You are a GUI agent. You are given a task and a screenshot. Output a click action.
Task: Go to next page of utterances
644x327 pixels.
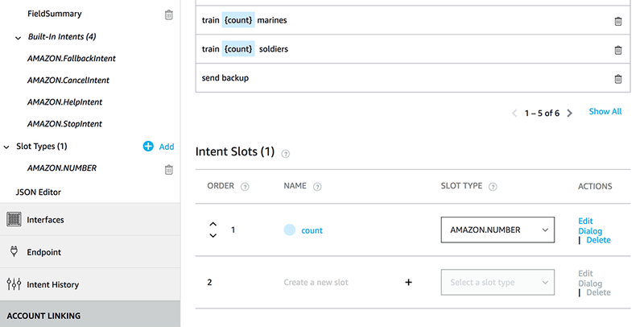570,114
